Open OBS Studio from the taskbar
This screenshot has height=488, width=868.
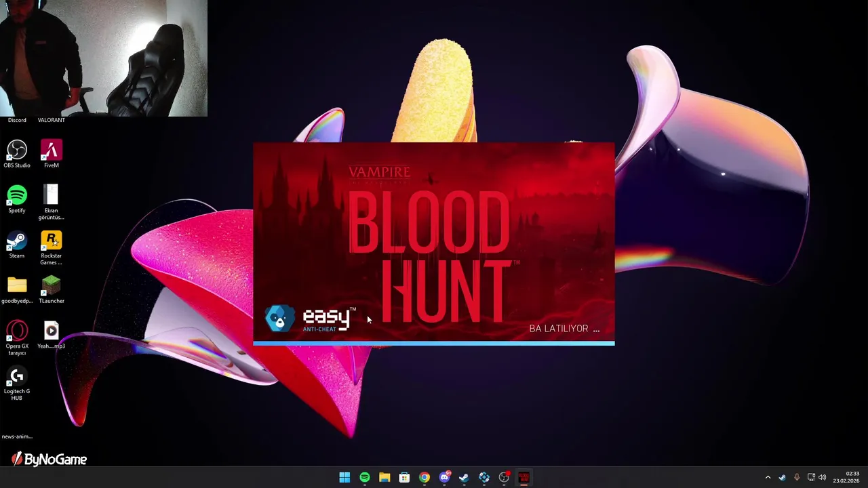click(x=504, y=478)
